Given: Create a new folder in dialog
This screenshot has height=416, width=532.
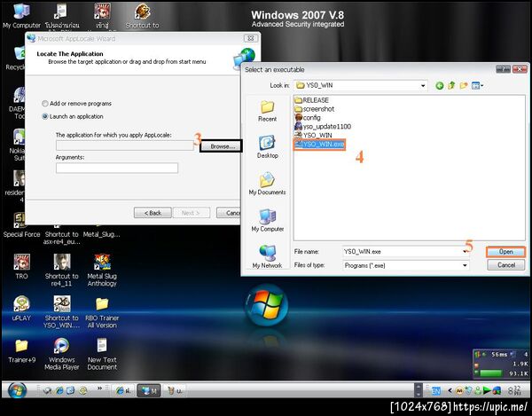Looking at the screenshot, I should tap(464, 85).
